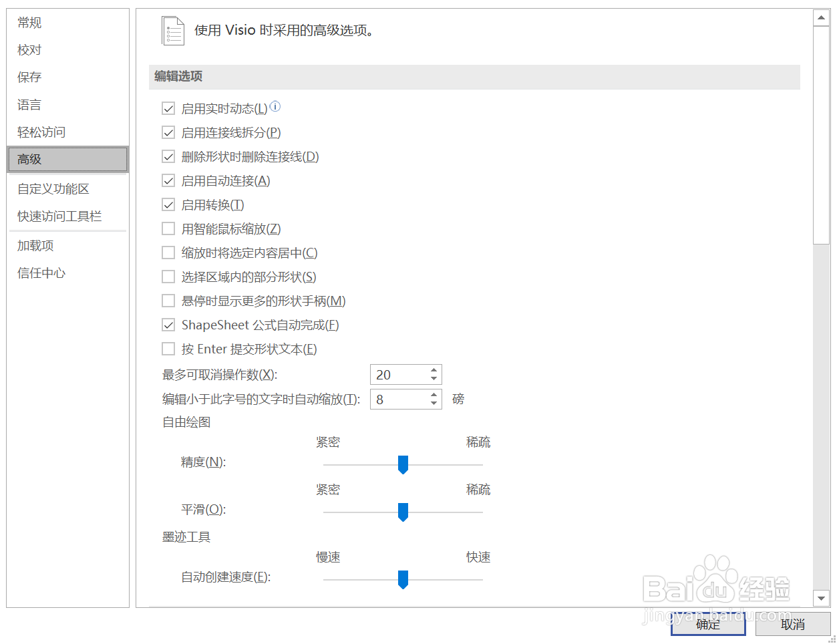Toggle ShapeSheet 公式自动完成(F) checkbox
The height and width of the screenshot is (644, 837).
pos(168,325)
